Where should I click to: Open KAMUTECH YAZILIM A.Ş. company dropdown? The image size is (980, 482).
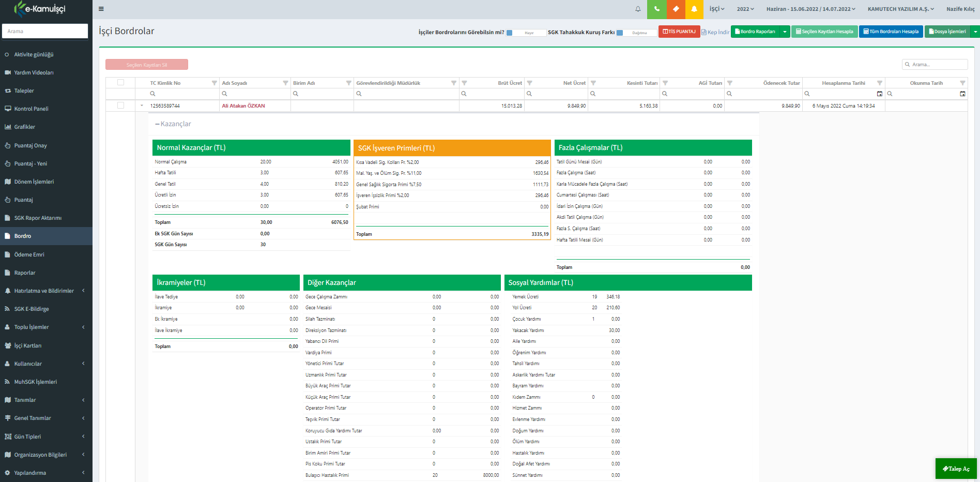point(901,9)
